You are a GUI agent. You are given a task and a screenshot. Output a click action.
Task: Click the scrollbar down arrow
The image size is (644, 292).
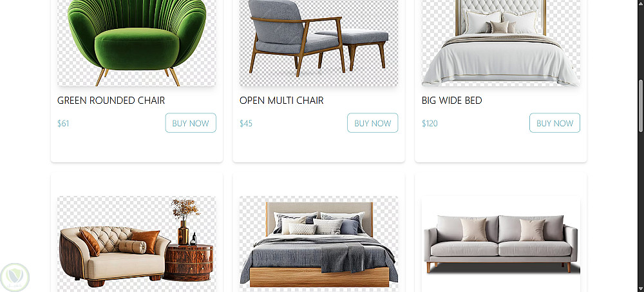click(640, 289)
